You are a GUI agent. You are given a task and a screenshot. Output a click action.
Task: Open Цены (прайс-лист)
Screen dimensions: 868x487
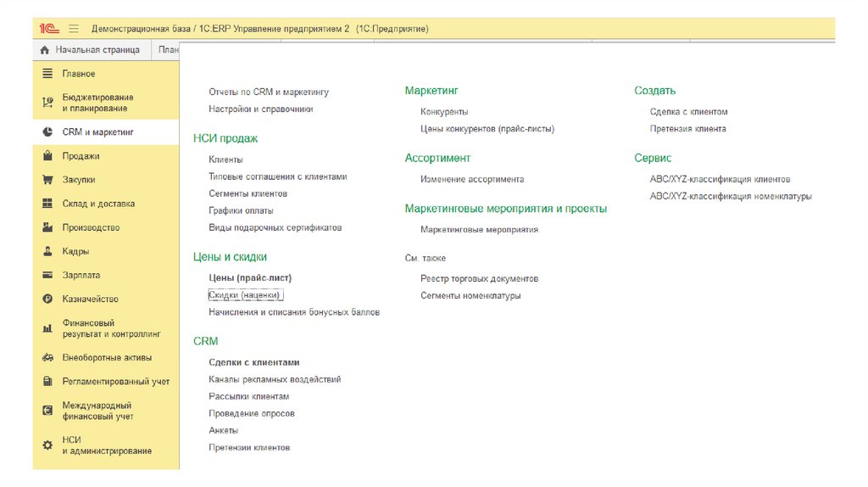pos(250,278)
